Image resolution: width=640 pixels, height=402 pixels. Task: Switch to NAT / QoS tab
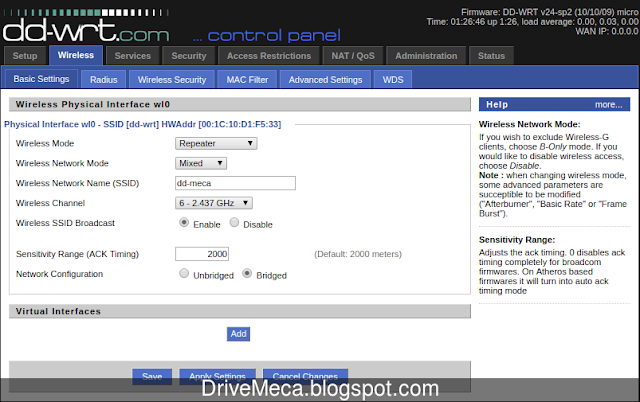[x=353, y=56]
